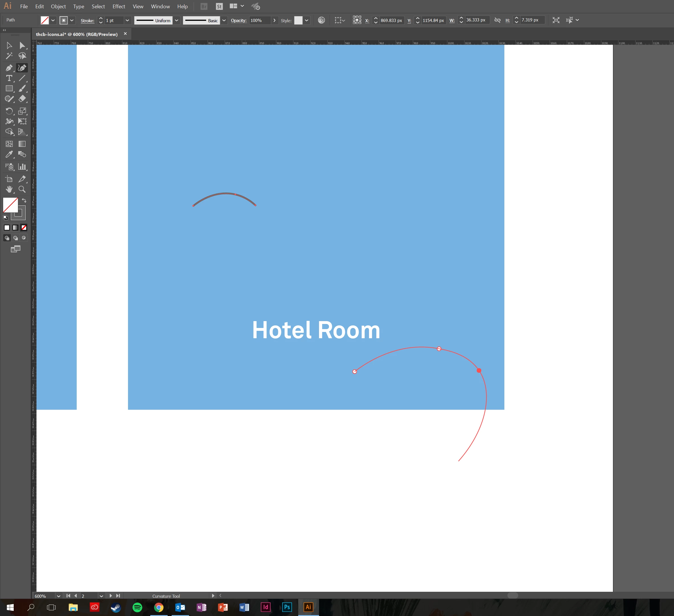Viewport: 674px width, 616px height.
Task: Open Photoshop from the taskbar
Action: 287,607
